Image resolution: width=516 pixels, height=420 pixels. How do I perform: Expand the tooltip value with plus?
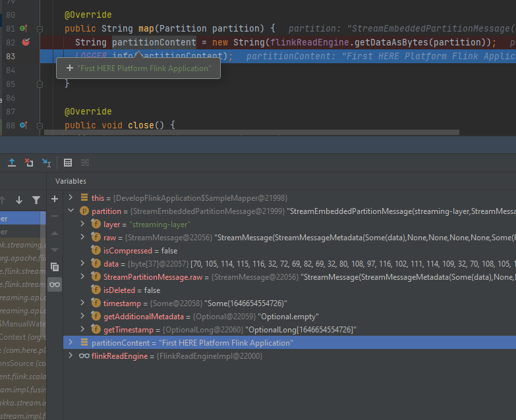[70, 68]
